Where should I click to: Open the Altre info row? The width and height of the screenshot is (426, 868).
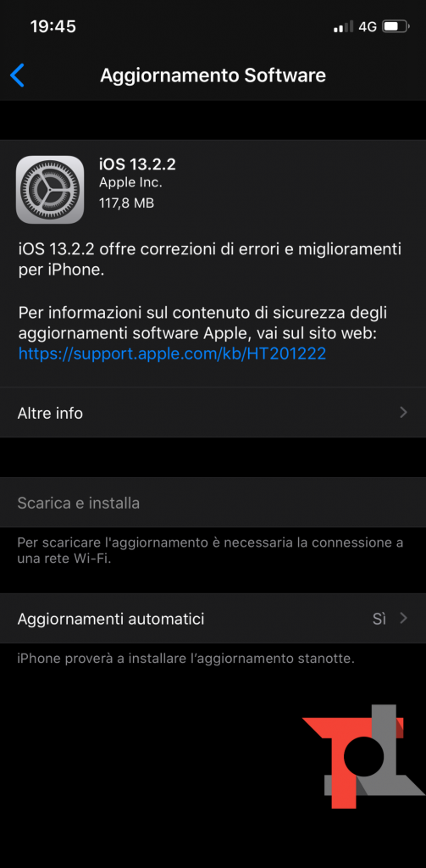(x=213, y=413)
